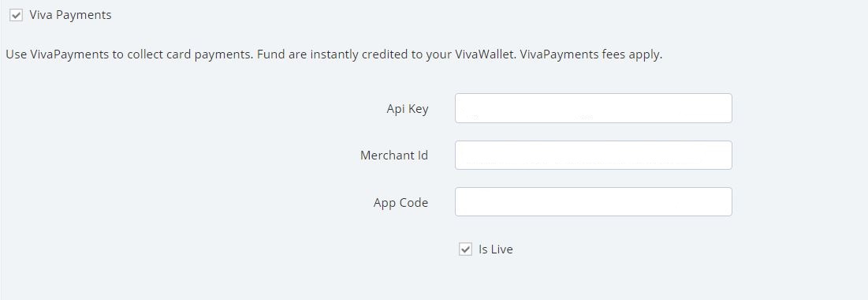868x300 pixels.
Task: Click the App Code field label
Action: 400,202
